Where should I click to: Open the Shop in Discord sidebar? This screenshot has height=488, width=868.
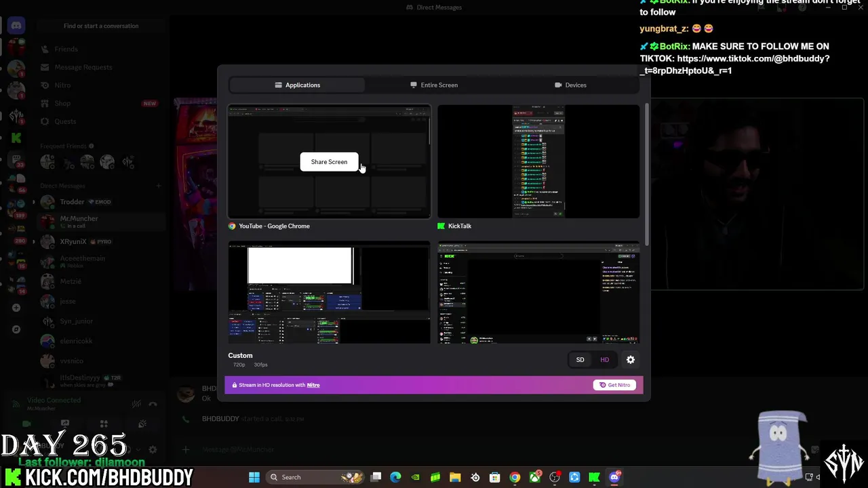102,103
